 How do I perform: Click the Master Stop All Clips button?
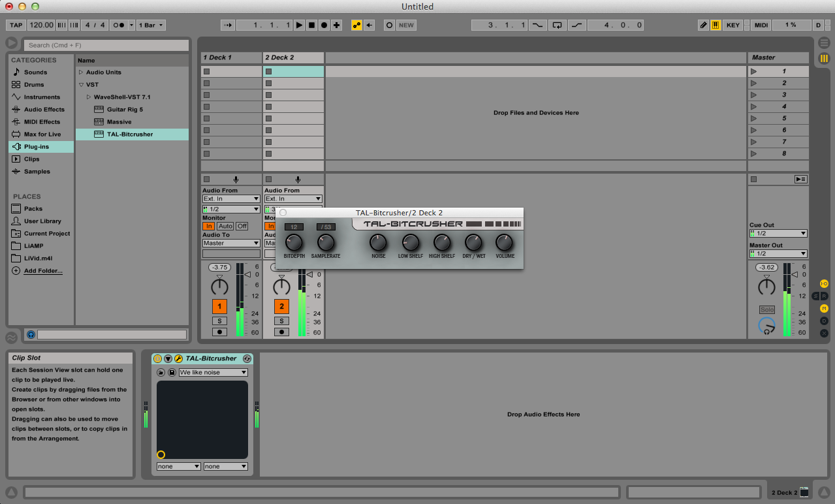point(753,179)
